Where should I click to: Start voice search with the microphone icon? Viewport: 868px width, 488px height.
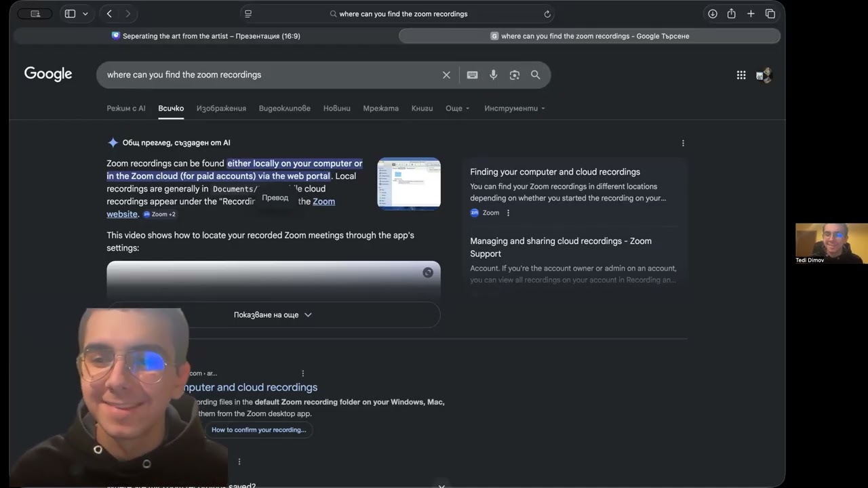pos(494,75)
